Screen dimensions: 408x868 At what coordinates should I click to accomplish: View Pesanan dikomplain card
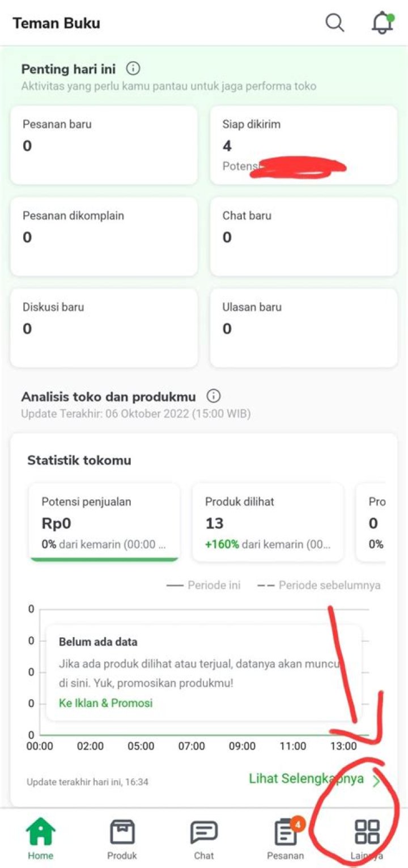(104, 236)
